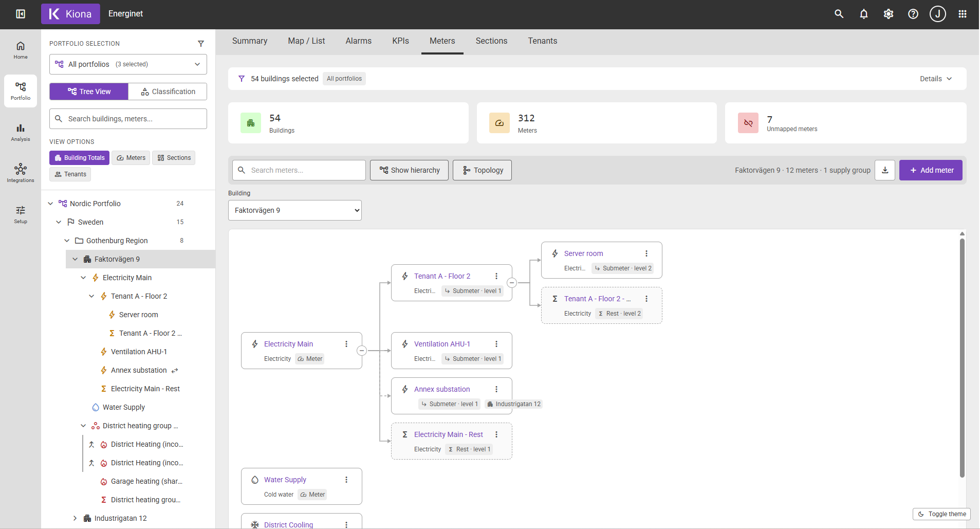Switch to Classification view
This screenshot has height=529, width=980.
[x=168, y=92]
